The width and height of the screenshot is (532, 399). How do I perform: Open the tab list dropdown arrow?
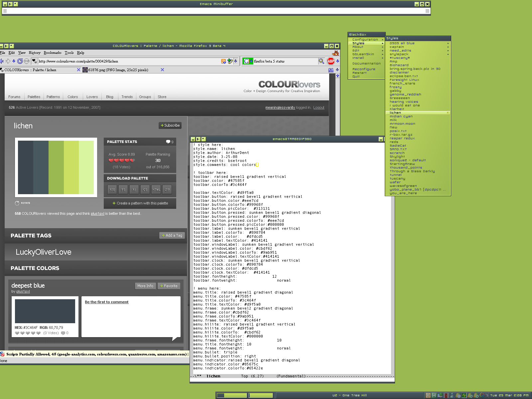coord(337,70)
